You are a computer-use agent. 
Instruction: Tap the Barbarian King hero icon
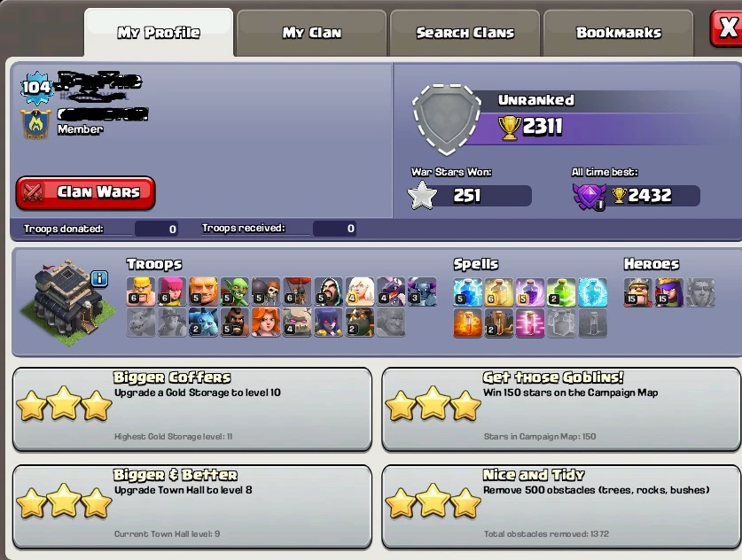point(638,292)
